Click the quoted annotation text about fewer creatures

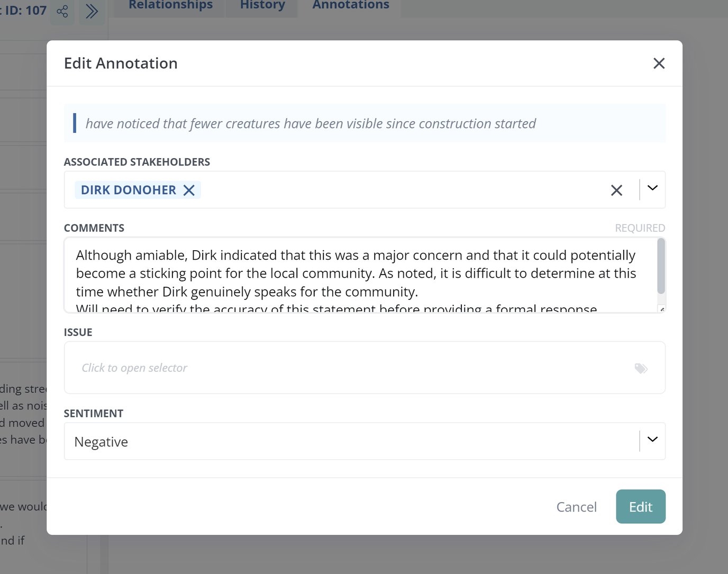pyautogui.click(x=310, y=123)
